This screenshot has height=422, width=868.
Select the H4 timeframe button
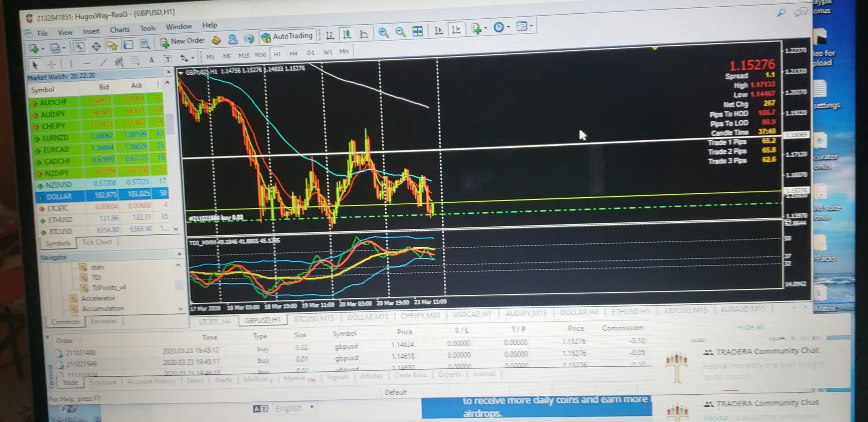[x=293, y=54]
